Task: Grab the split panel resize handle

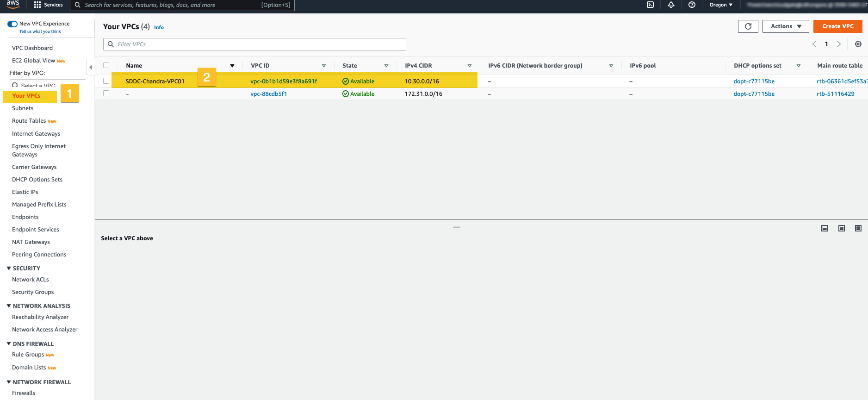Action: pyautogui.click(x=457, y=227)
